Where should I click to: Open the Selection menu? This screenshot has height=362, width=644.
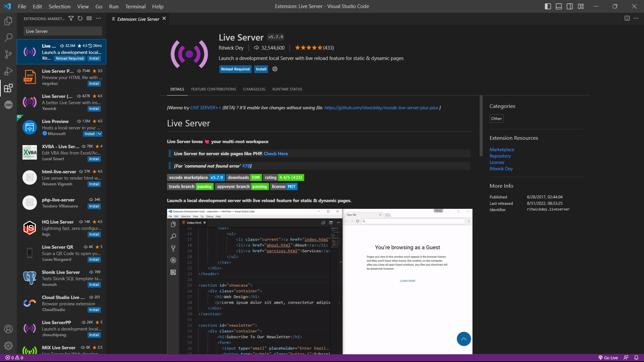pyautogui.click(x=59, y=6)
